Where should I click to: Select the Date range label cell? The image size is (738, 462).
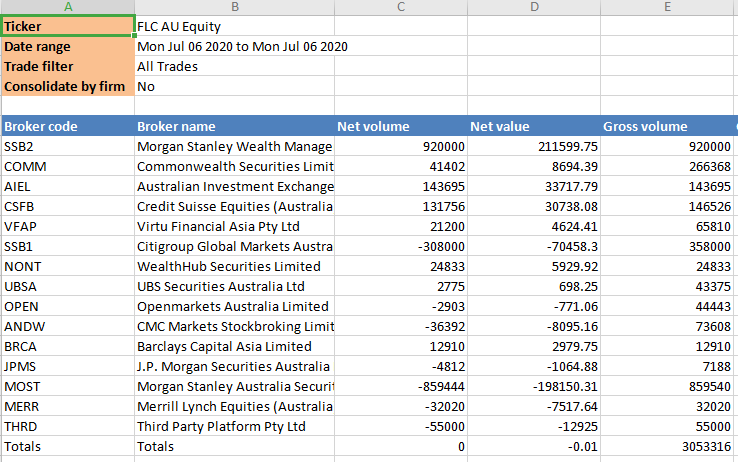68,46
